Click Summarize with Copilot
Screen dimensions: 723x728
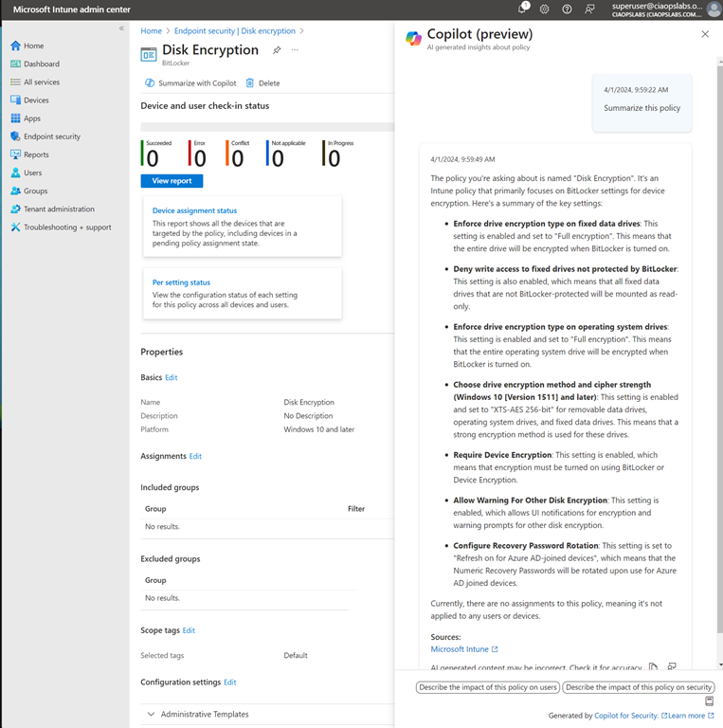point(190,83)
